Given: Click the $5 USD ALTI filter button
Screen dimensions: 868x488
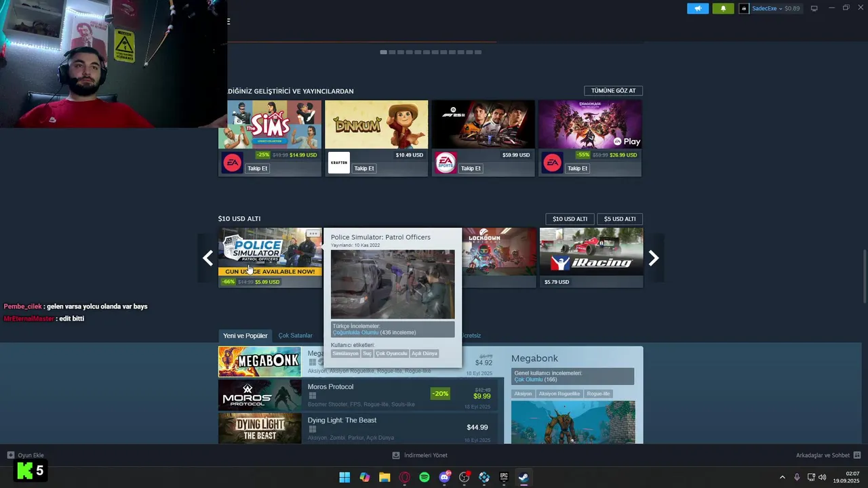Looking at the screenshot, I should click(620, 219).
